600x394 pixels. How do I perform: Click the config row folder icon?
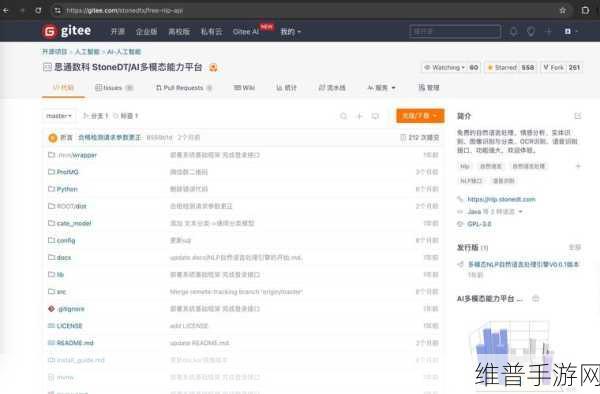coord(52,240)
